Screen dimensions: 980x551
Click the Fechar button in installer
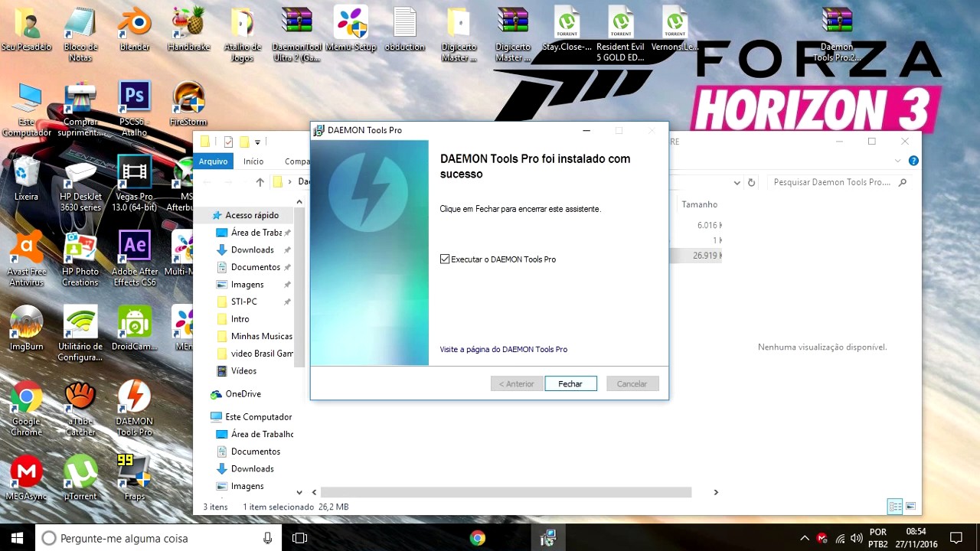click(x=570, y=383)
